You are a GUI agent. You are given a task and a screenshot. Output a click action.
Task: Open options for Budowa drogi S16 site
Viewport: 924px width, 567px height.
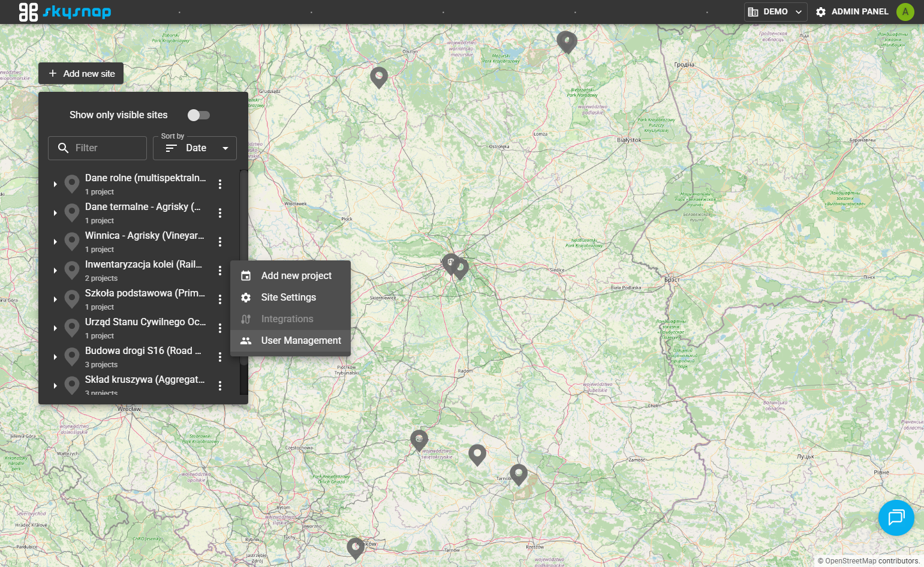[x=220, y=357]
